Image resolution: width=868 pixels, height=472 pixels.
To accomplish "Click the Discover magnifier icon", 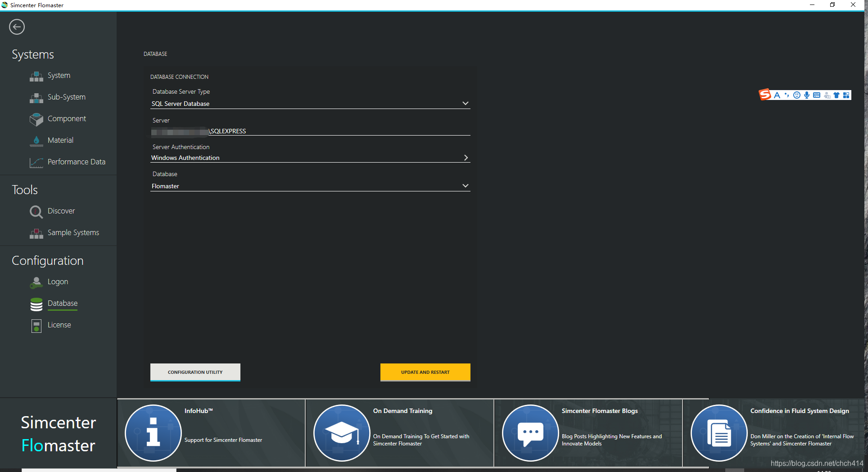I will (36, 211).
